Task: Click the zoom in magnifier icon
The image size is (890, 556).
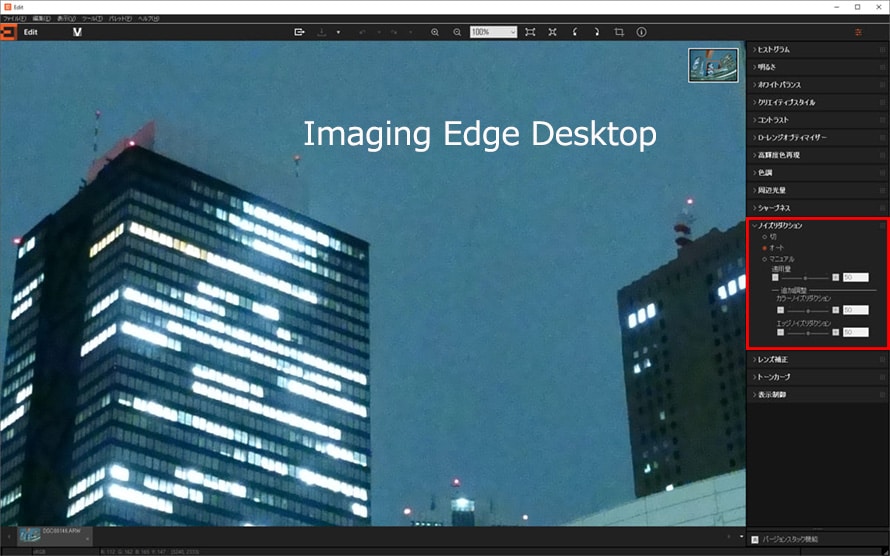Action: tap(435, 32)
